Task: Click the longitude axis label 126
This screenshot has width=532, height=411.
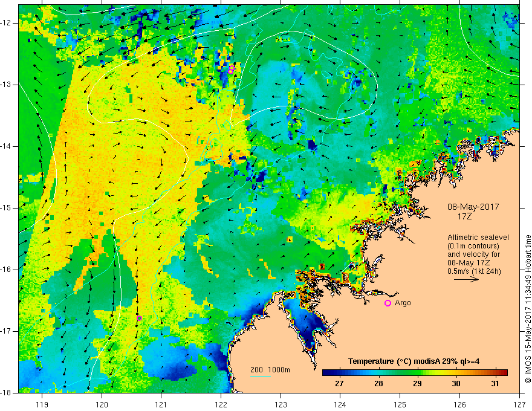Action: [x=459, y=404]
